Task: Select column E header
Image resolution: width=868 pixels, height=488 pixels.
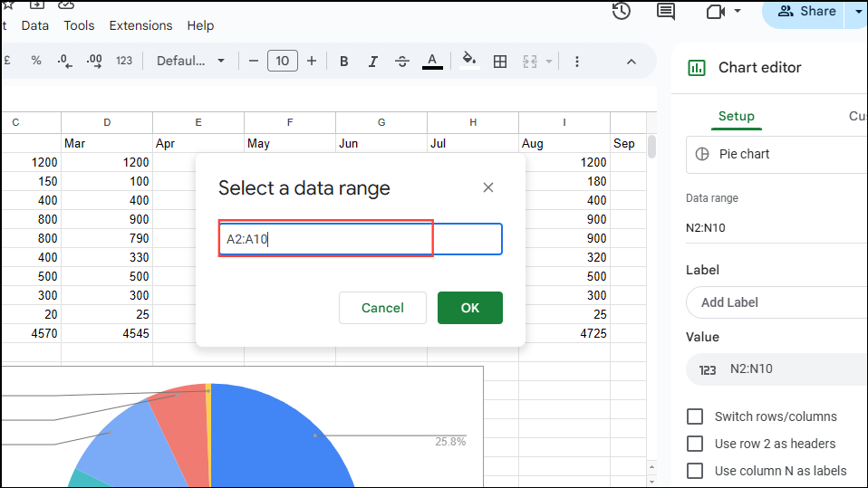Action: pos(198,122)
